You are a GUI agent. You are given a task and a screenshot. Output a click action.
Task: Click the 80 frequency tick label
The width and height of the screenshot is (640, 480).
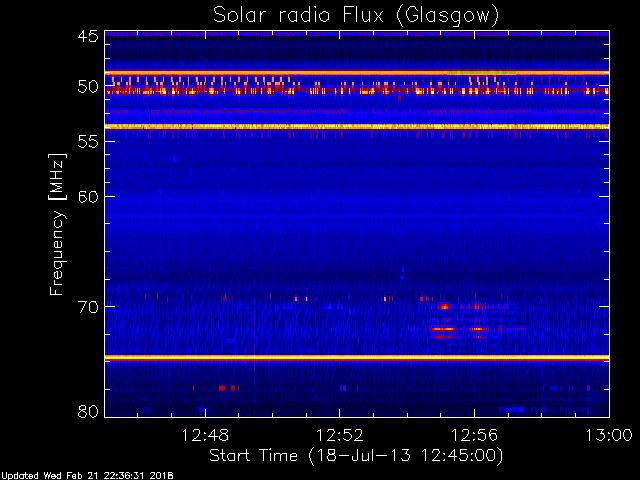point(88,411)
